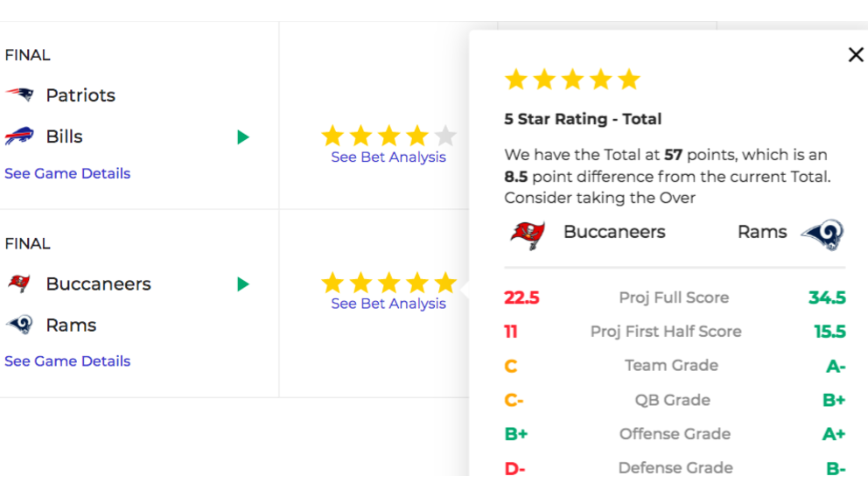
Task: Open See Bet Analysis for Patriots-Bills game
Action: click(388, 157)
